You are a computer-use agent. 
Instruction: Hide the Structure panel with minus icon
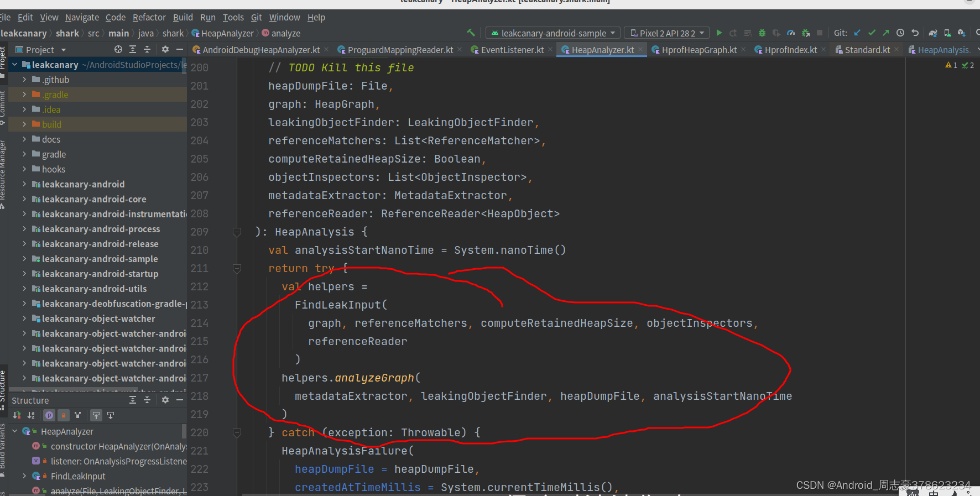179,400
